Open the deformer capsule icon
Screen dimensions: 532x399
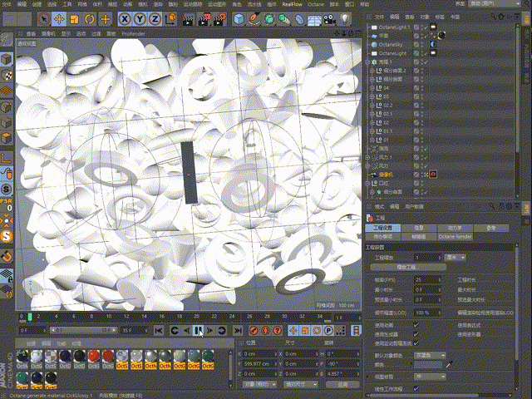tap(299, 19)
